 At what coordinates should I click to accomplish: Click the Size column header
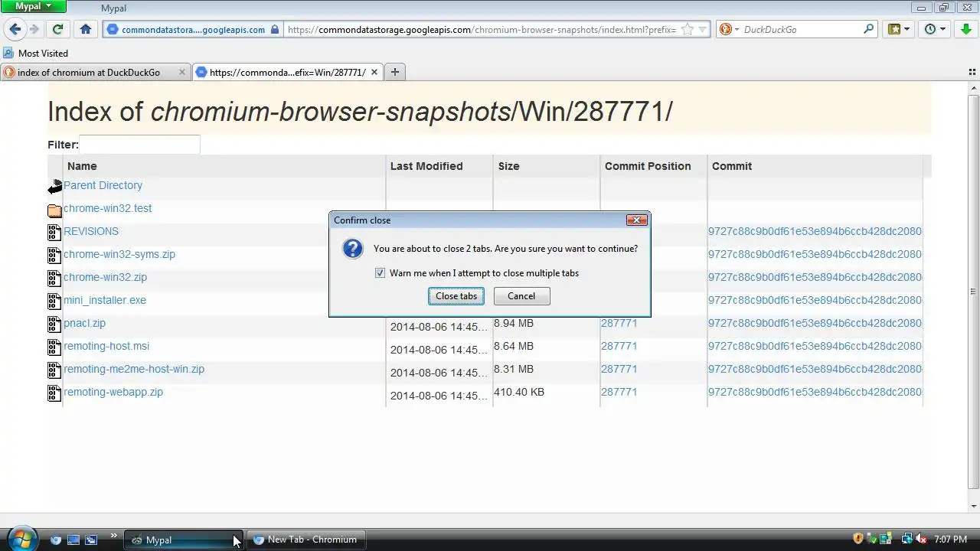508,166
